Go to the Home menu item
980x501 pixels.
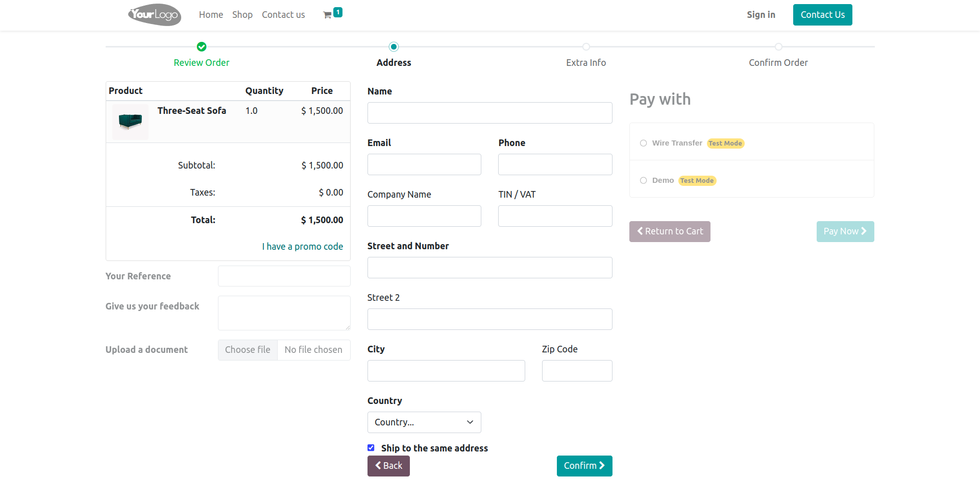(211, 15)
